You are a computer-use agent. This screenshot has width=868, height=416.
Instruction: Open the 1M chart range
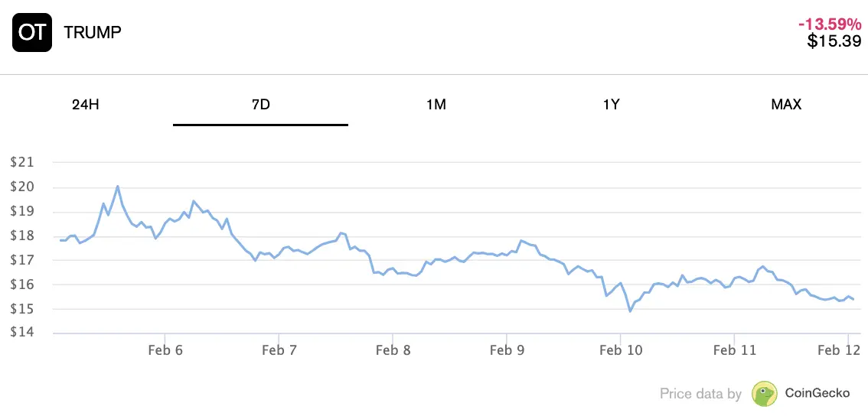tap(436, 105)
